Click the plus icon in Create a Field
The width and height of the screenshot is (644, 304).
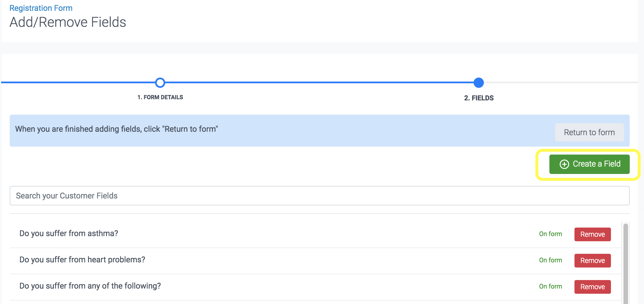pos(564,164)
